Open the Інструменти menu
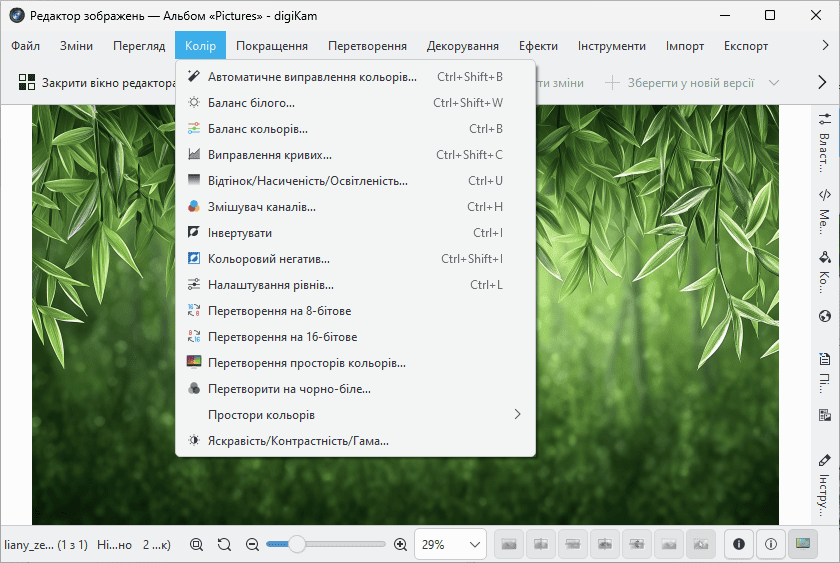 click(611, 46)
